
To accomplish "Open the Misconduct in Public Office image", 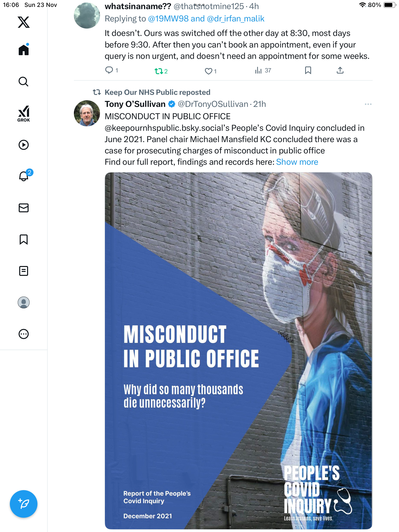I will [x=238, y=351].
